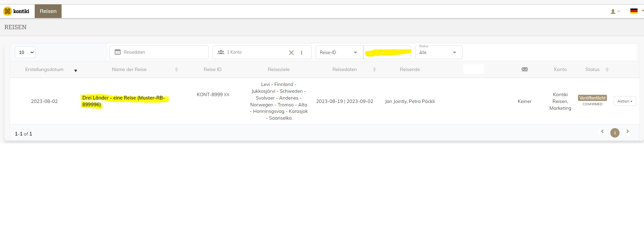Image resolution: width=644 pixels, height=248 pixels.
Task: Clear the 1 Konto filter with X
Action: point(291,53)
